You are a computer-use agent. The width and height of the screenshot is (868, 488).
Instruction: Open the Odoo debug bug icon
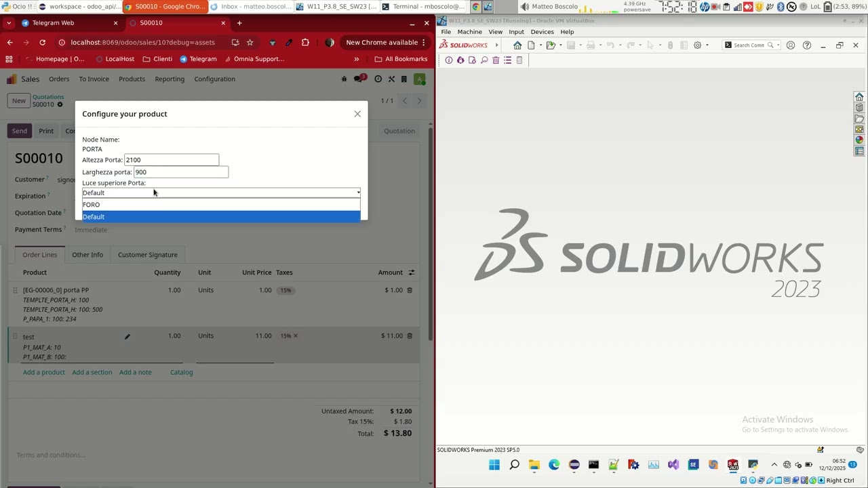coord(344,79)
